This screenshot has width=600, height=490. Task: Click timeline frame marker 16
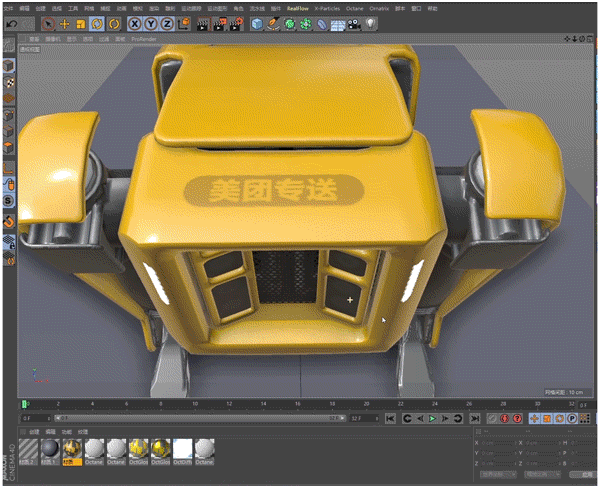pyautogui.click(x=297, y=404)
